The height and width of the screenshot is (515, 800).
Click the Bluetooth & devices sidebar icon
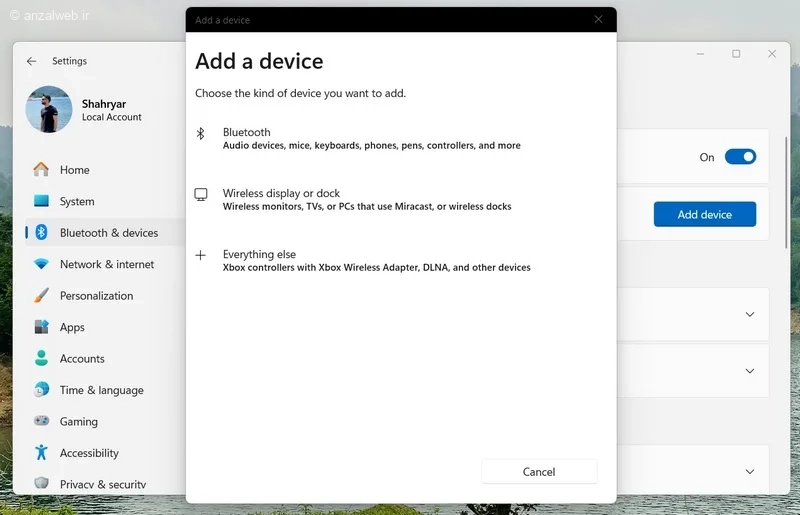pos(41,232)
